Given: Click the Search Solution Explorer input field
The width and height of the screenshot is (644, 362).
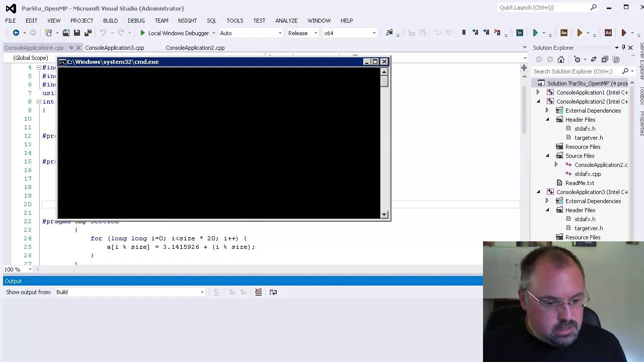Looking at the screenshot, I should (576, 71).
